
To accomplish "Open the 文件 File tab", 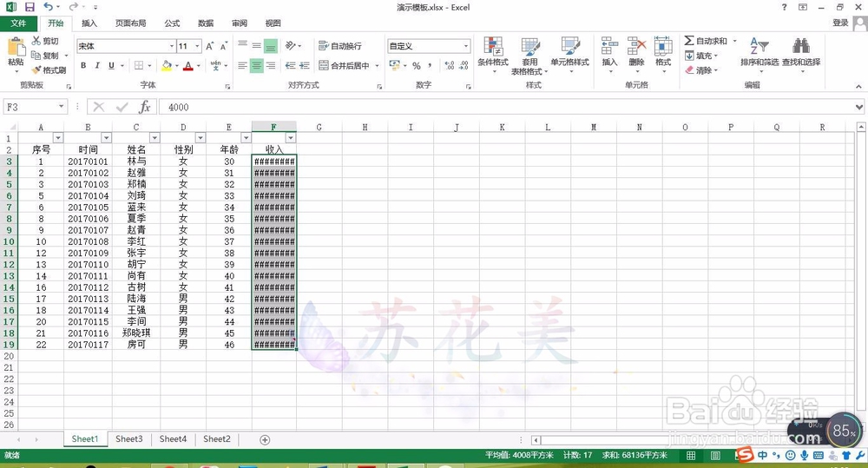I will coord(19,23).
